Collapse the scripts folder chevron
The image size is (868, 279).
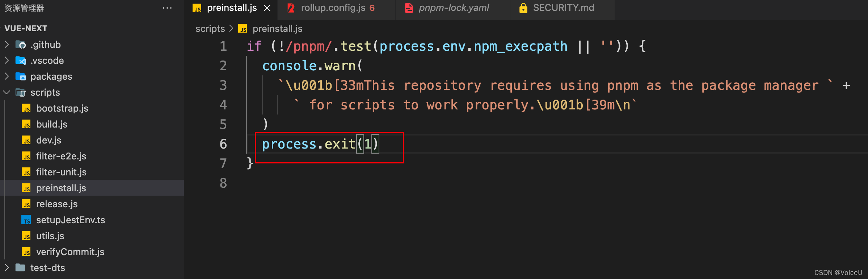[7, 92]
